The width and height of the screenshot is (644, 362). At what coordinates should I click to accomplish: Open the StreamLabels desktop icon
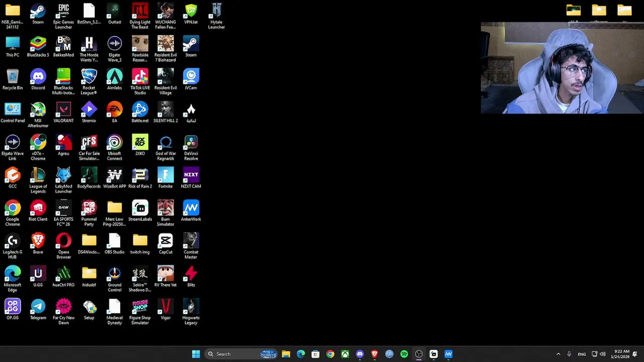tap(140, 211)
